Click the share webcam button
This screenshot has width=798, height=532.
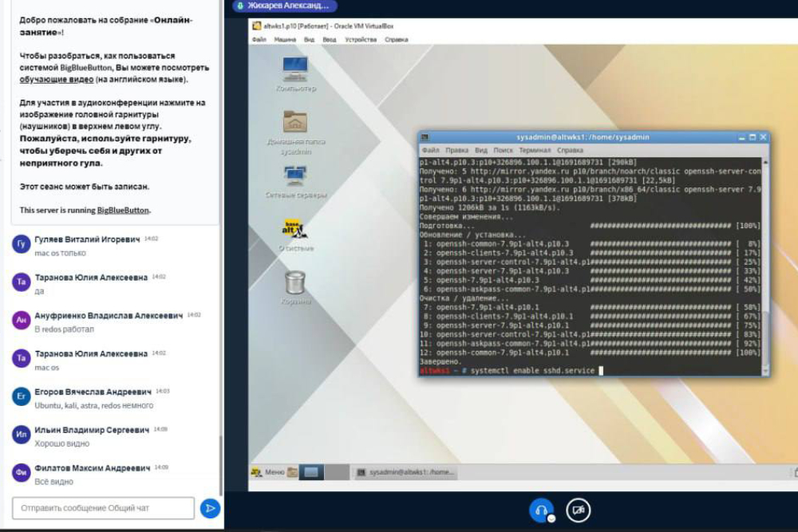tap(578, 510)
